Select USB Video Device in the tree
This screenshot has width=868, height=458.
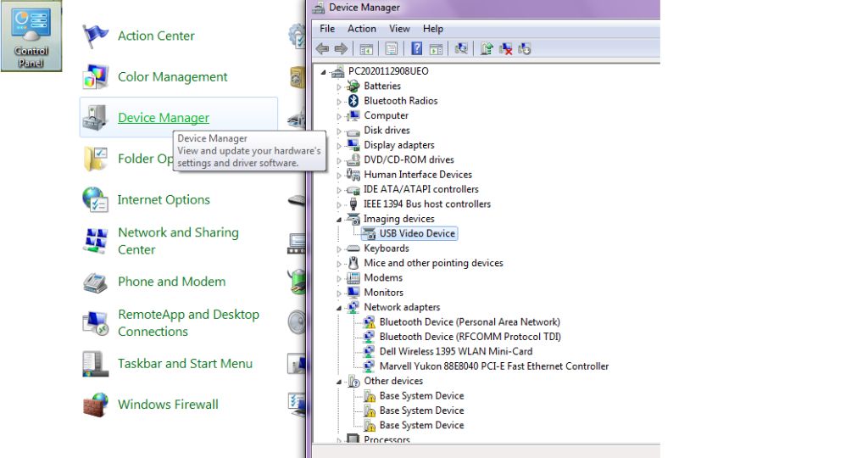pos(417,234)
